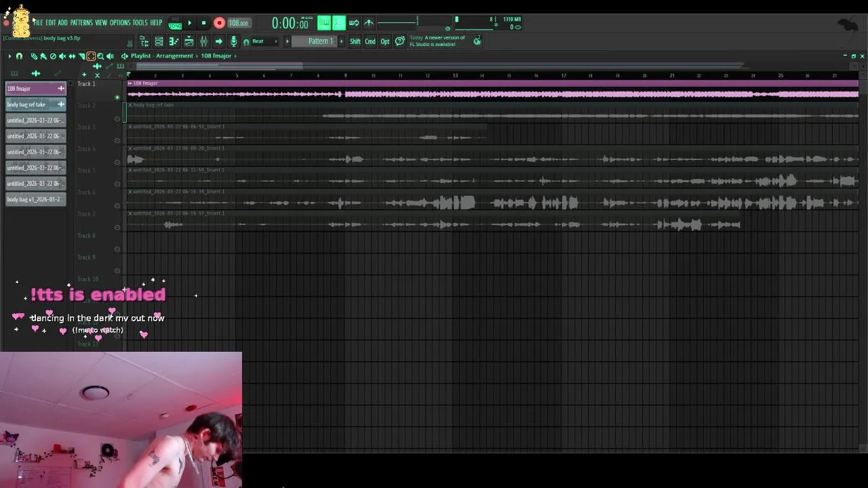Select the playlist Paint brush tool

tap(43, 56)
